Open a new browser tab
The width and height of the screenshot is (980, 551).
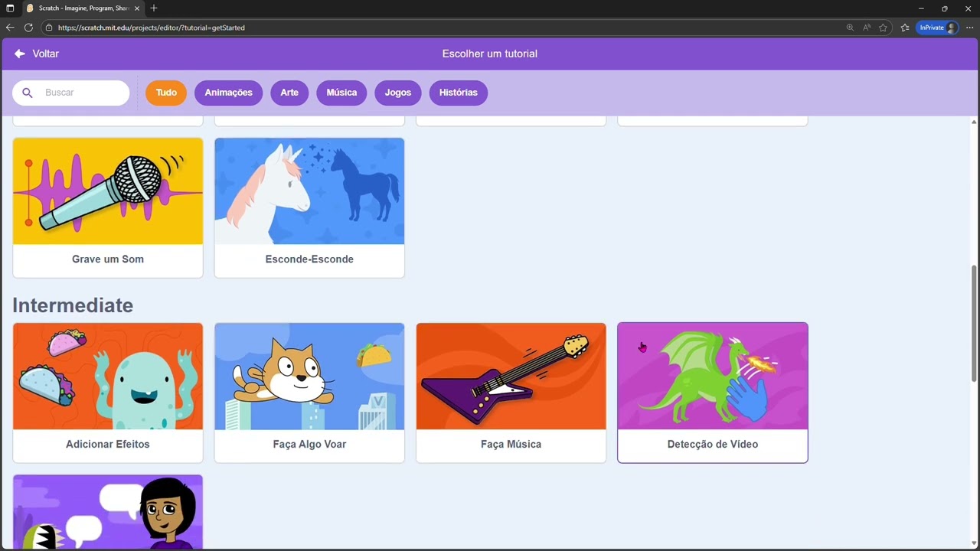click(154, 8)
